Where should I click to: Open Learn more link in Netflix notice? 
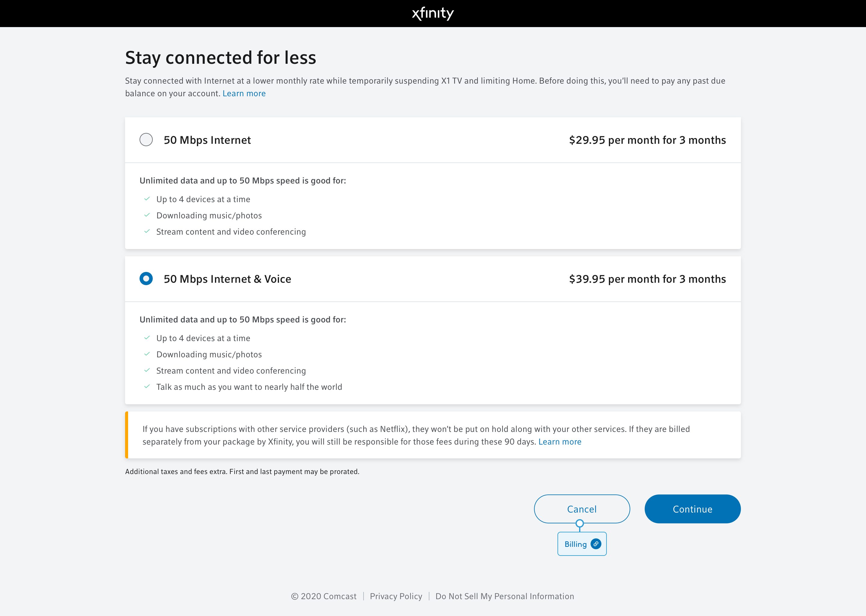point(560,442)
